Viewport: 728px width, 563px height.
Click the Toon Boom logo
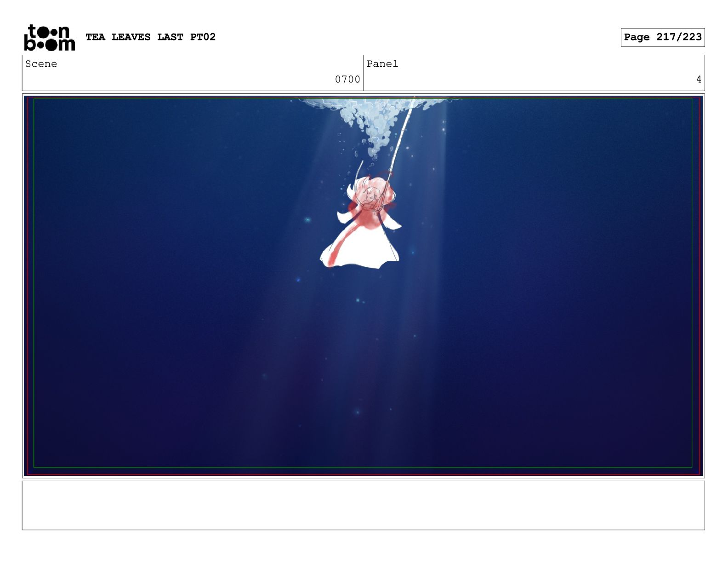coord(49,37)
